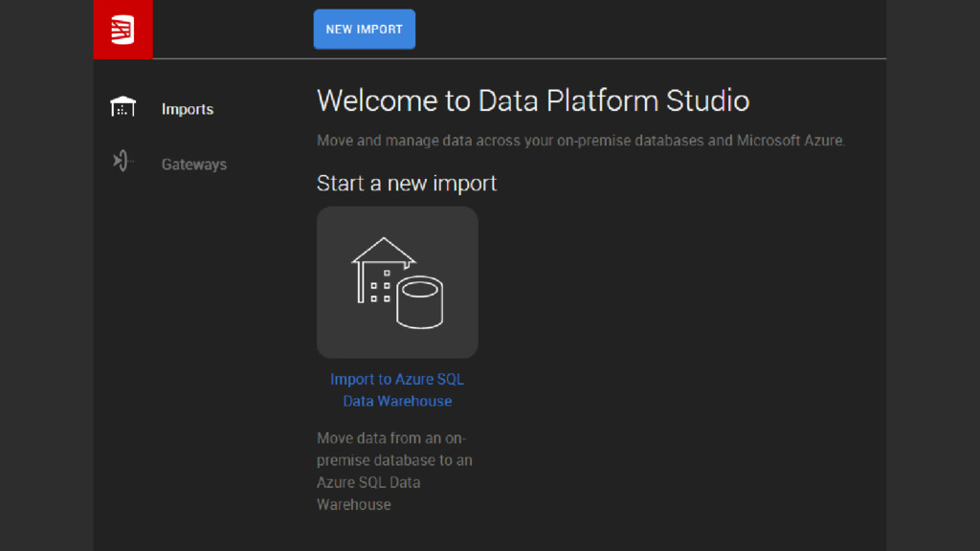Switch to the Gateways section label
Viewport: 980px width, 551px height.
193,165
